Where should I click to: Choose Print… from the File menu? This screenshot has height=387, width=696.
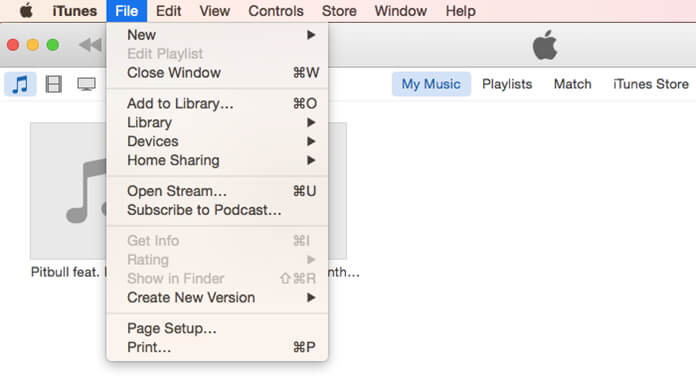coord(218,347)
